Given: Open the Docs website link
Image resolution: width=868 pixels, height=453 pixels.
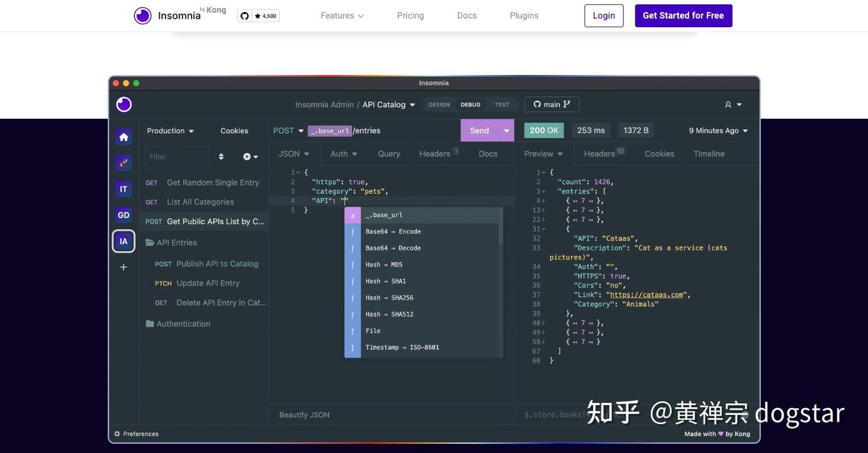Looking at the screenshot, I should tap(467, 16).
